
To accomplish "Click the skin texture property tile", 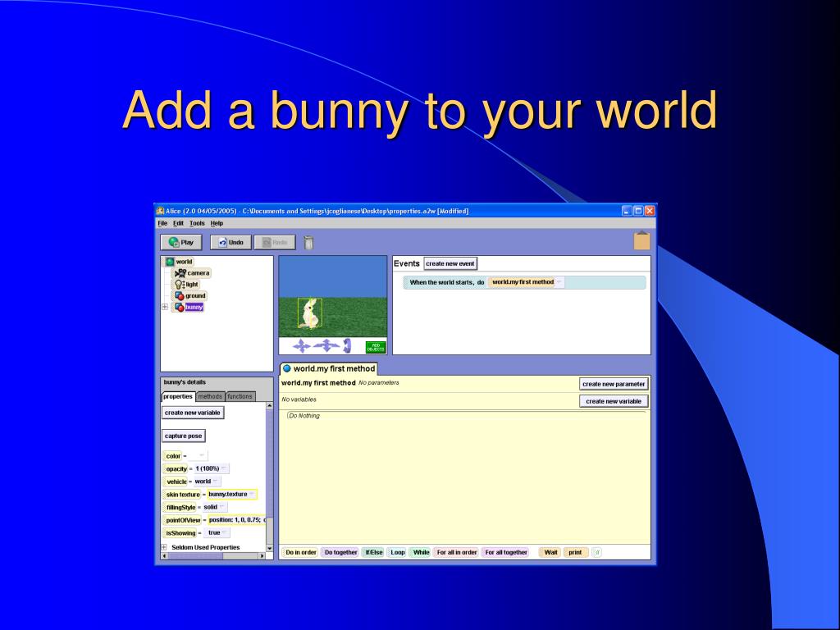I will [182, 495].
